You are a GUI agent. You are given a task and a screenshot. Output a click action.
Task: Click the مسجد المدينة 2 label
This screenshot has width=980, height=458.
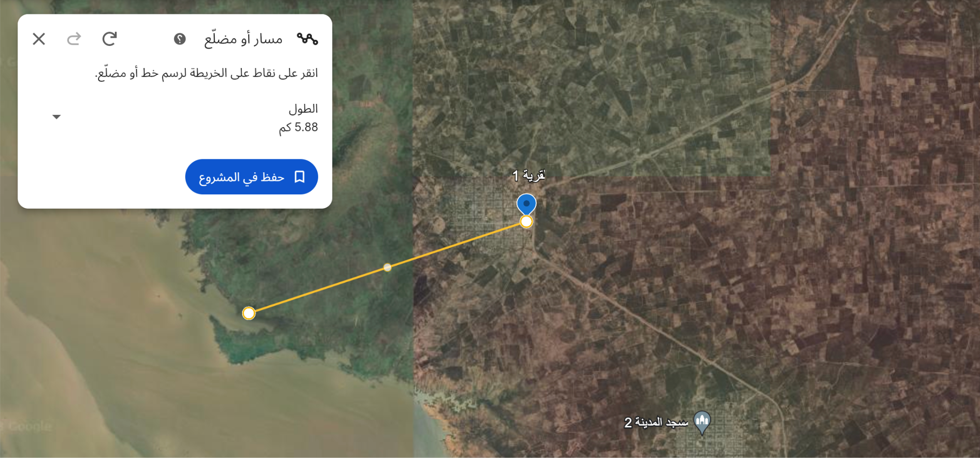coord(656,423)
